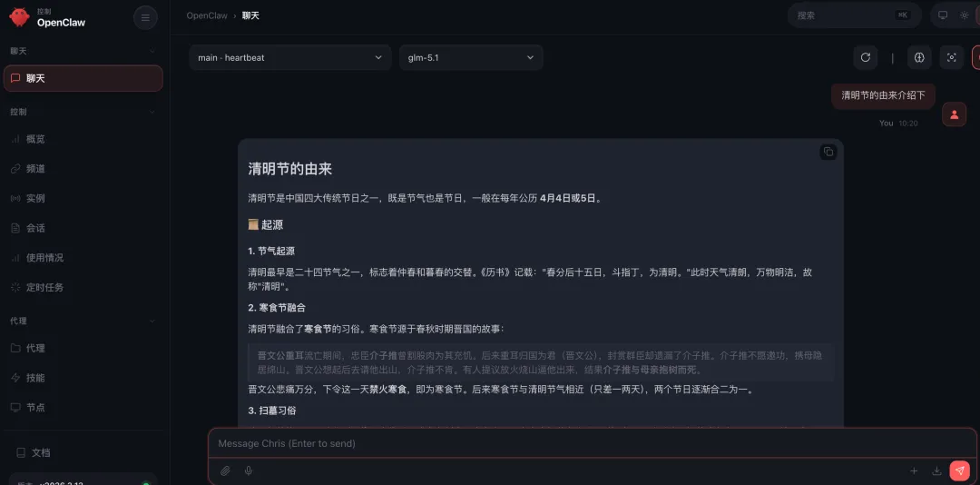The height and width of the screenshot is (485, 980).
Task: Collapse the 代理 section header chevron
Action: click(152, 321)
